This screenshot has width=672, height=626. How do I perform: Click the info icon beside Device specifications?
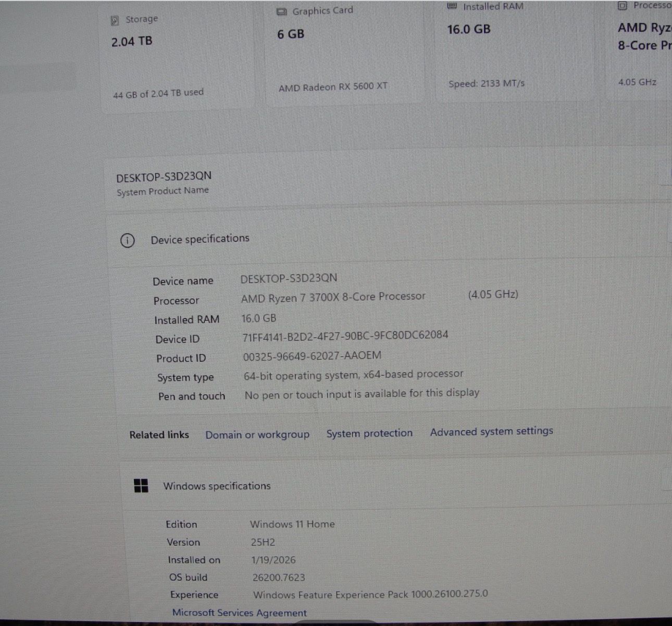(x=127, y=240)
